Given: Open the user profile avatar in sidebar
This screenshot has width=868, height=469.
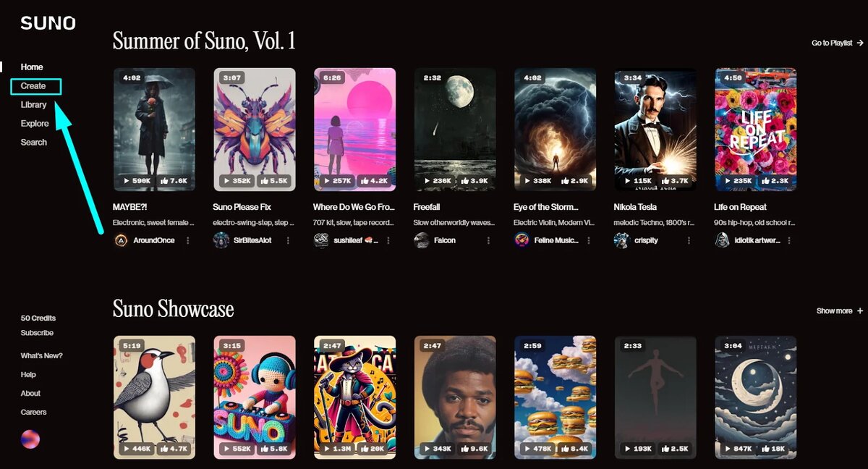Looking at the screenshot, I should coord(30,439).
